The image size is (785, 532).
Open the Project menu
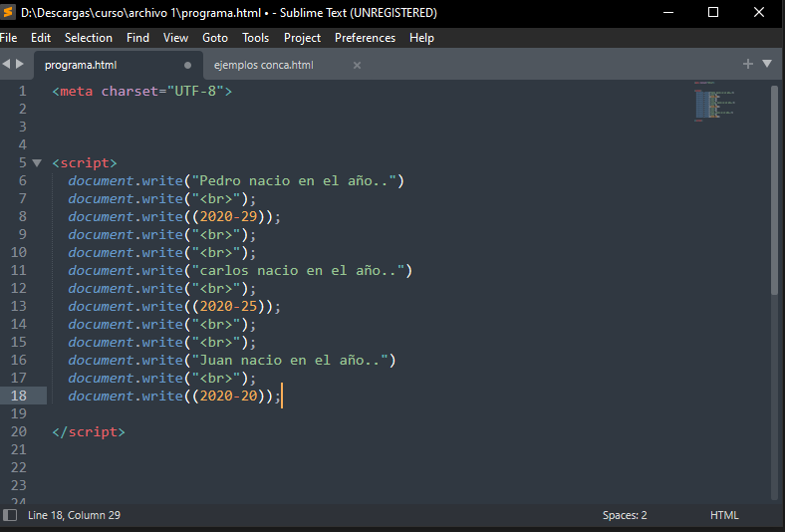[302, 38]
